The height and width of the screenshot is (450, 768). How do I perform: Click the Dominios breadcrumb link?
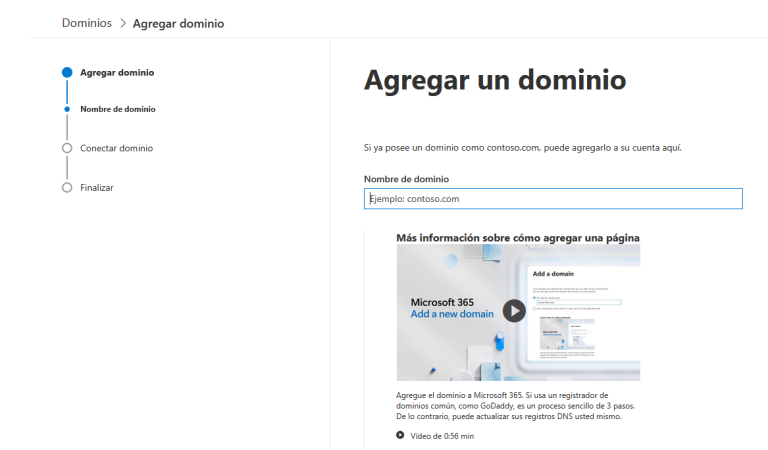(87, 23)
